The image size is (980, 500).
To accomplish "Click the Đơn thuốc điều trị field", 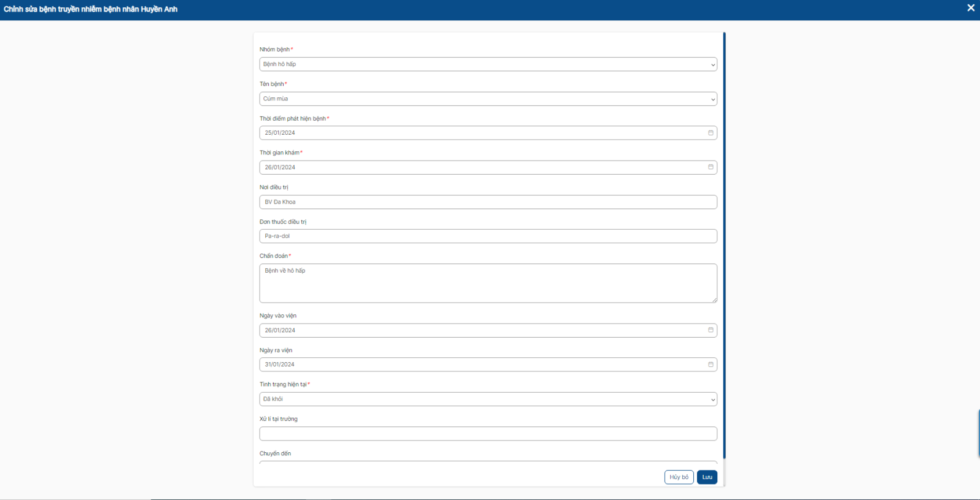I will (x=488, y=236).
